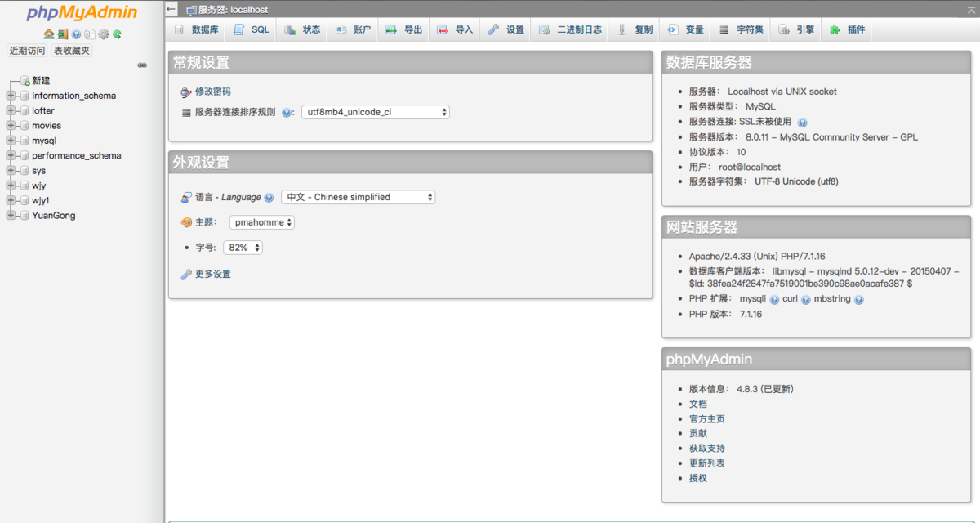Select the 表收藏夹 sidebar tab
The height and width of the screenshot is (523, 980).
click(72, 51)
